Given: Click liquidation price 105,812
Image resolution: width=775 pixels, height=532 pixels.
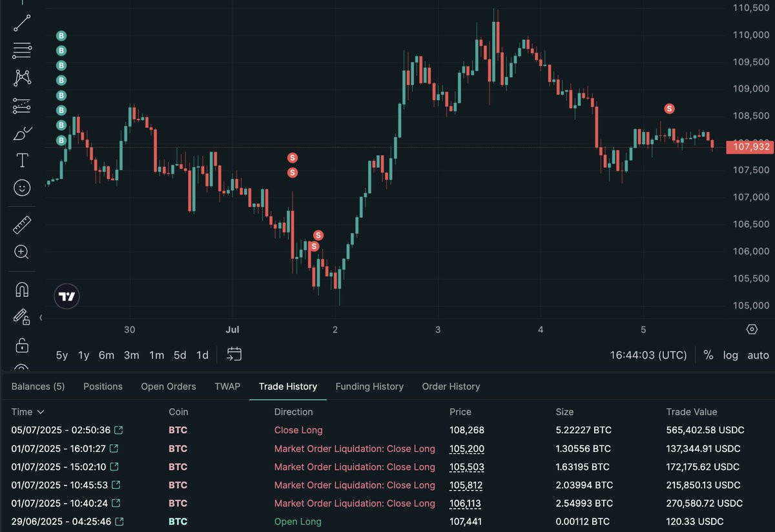Looking at the screenshot, I should [x=466, y=485].
